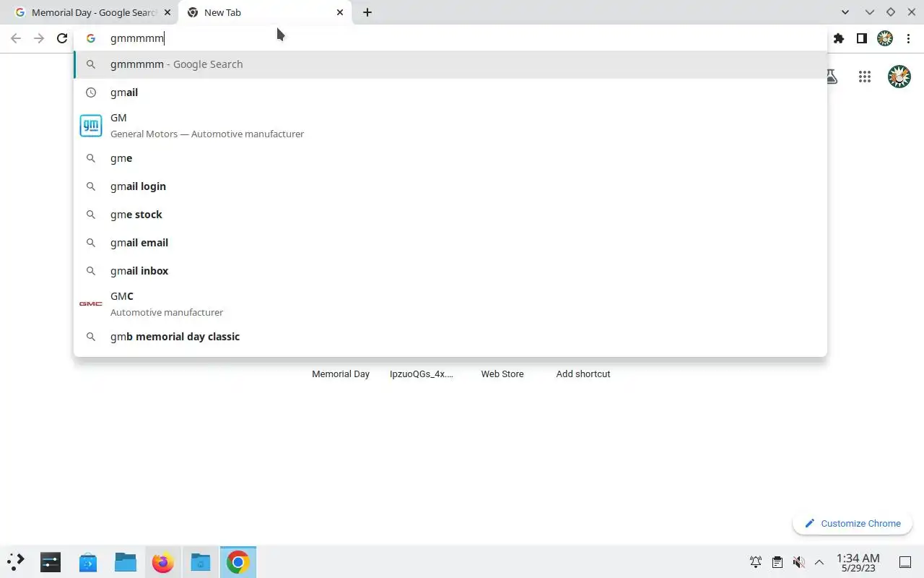Screen dimensions: 924x578
Task: Go forward with the forward arrow
Action: pos(39,38)
